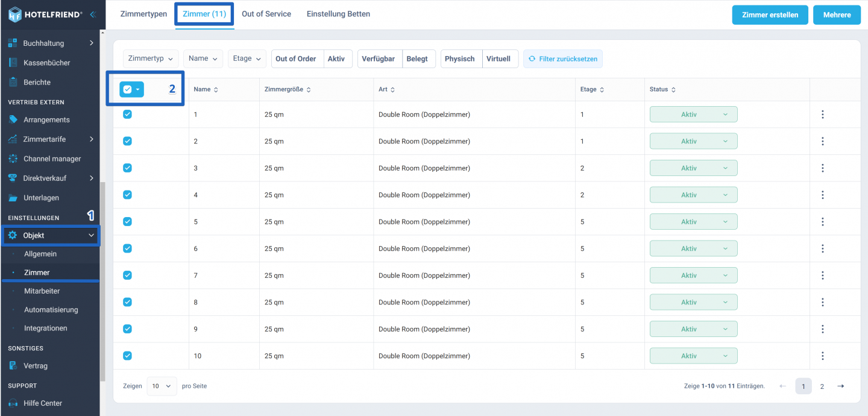This screenshot has height=416, width=868.
Task: Open Kassenbücher book icon
Action: [13, 63]
